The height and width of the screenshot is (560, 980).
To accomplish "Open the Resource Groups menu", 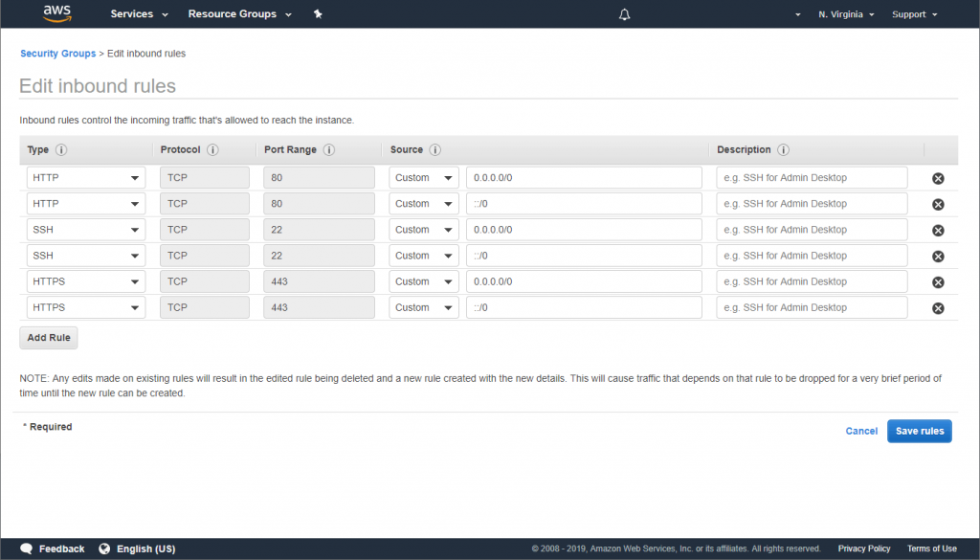I will coord(233,13).
